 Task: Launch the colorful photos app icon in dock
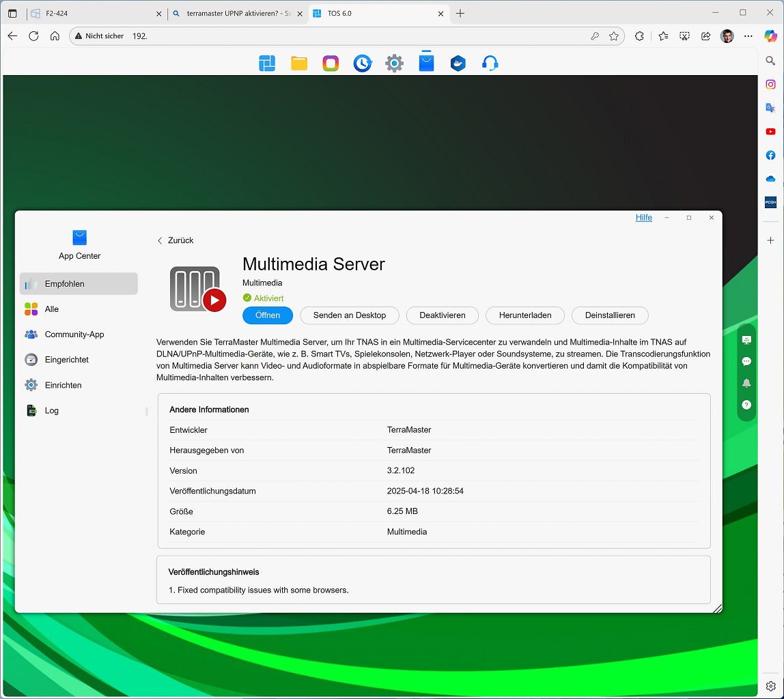click(331, 63)
